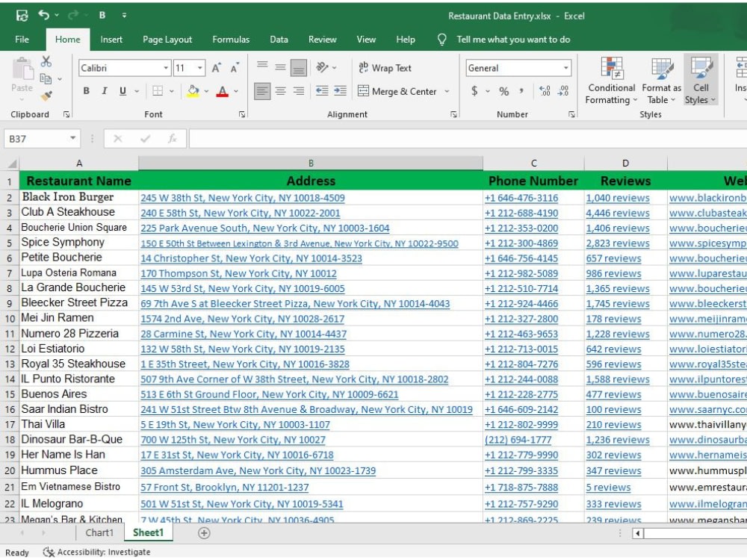Click the Merge & Center button
This screenshot has height=560, width=747.
coord(397,91)
